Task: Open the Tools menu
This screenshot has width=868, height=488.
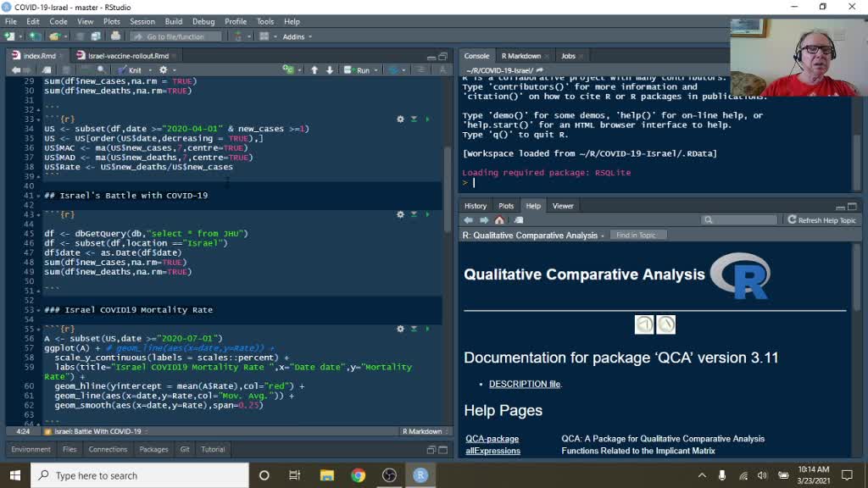Action: coord(265,21)
